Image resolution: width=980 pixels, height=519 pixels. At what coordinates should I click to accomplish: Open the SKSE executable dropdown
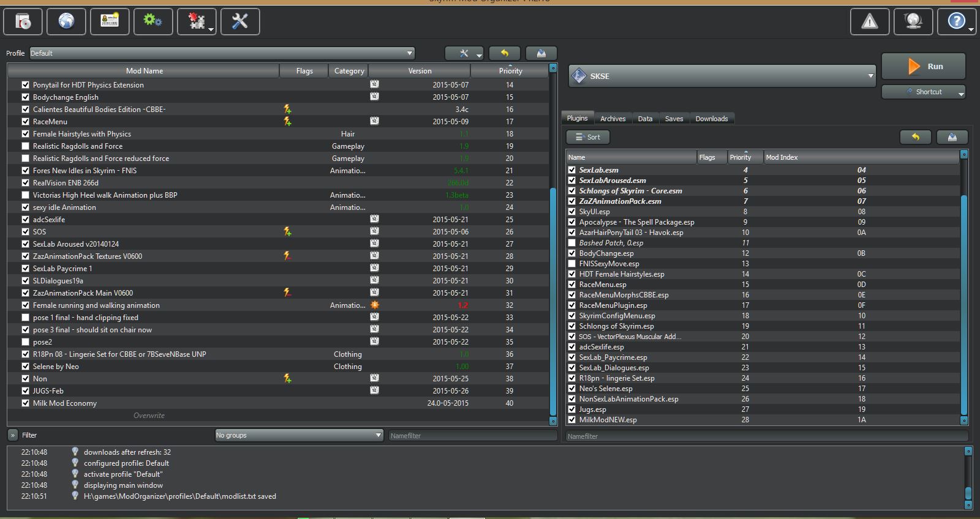[x=722, y=77]
